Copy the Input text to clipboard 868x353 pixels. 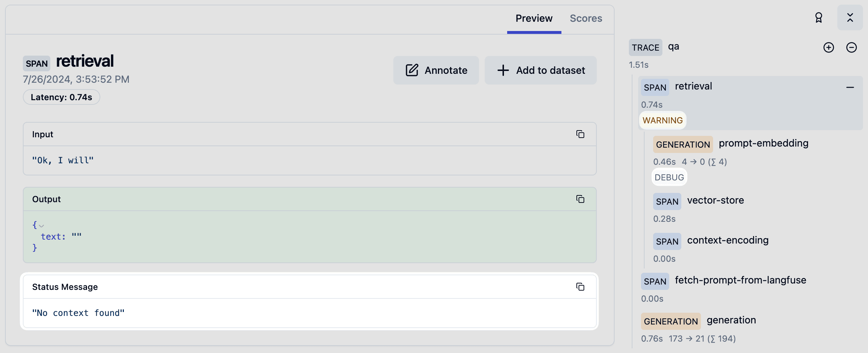point(580,134)
